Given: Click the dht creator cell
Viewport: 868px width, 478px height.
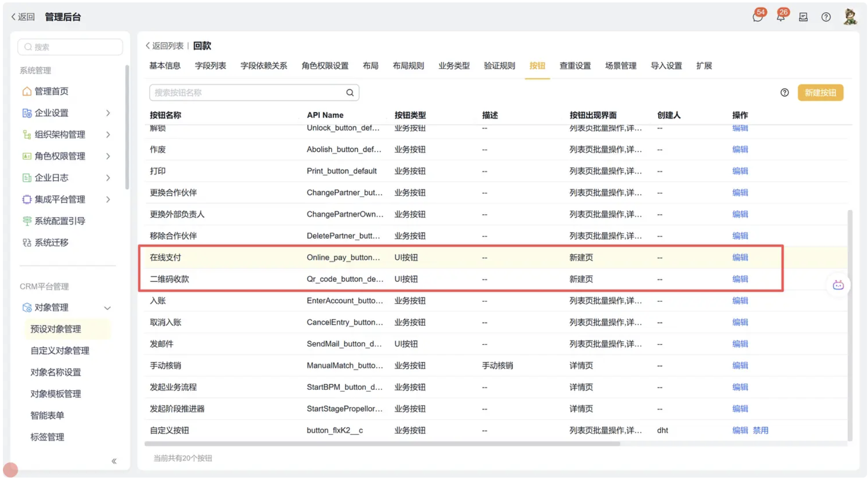Looking at the screenshot, I should 662,430.
